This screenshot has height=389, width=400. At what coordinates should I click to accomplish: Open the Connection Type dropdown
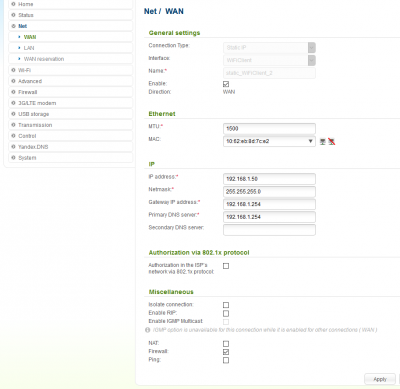point(269,48)
